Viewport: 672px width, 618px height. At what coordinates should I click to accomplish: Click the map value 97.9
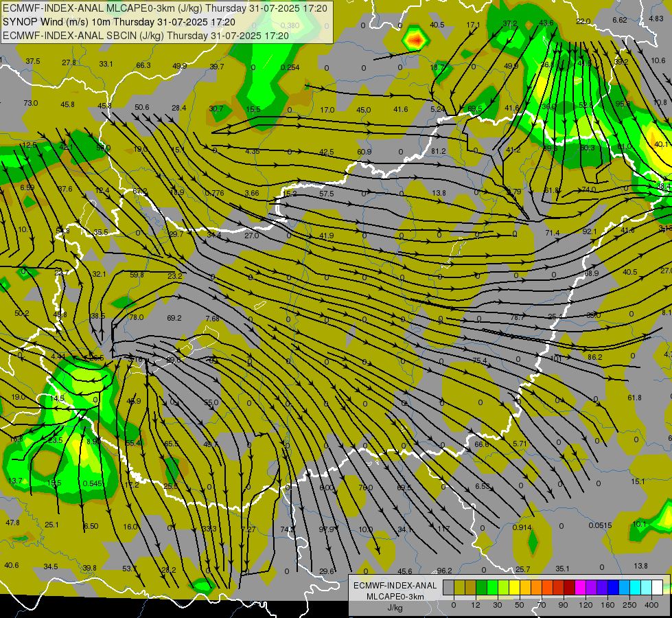[326, 529]
